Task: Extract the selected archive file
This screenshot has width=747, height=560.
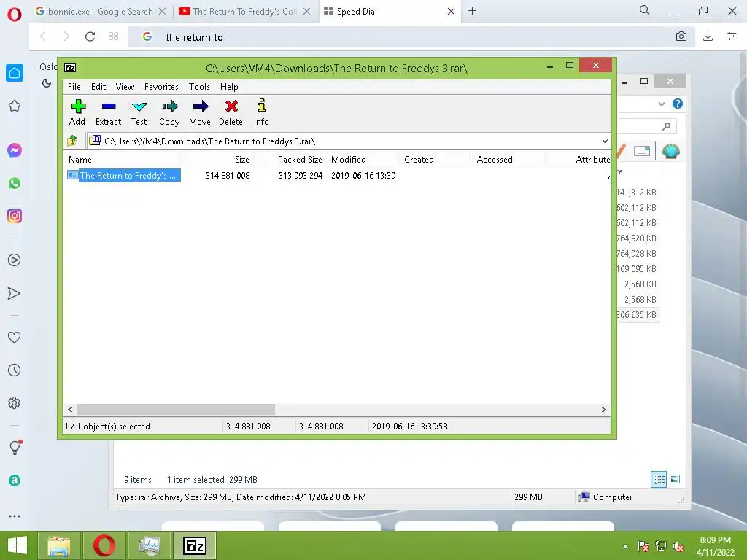Action: coord(108,112)
